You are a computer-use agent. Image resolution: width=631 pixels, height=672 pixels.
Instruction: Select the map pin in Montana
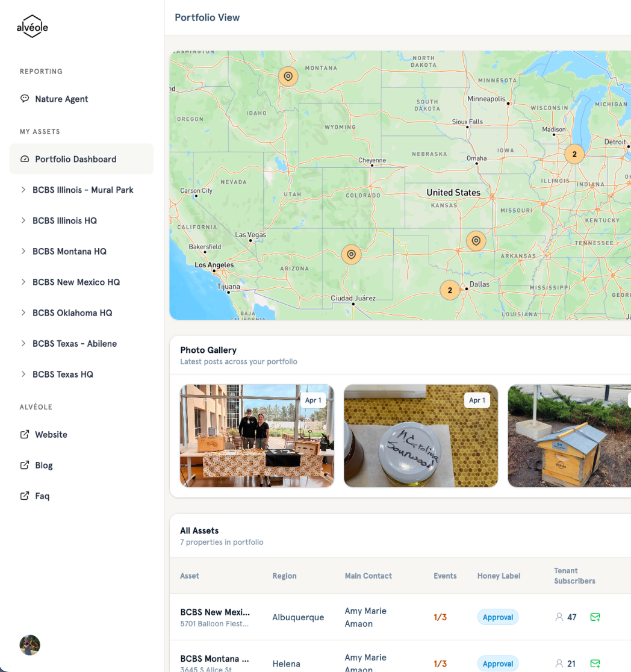pos(288,76)
